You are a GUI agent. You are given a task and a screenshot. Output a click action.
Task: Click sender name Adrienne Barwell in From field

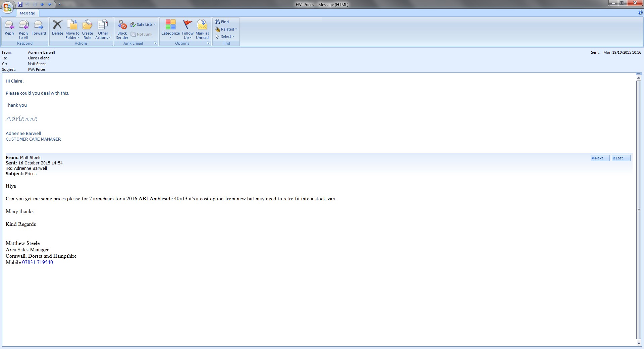(41, 52)
